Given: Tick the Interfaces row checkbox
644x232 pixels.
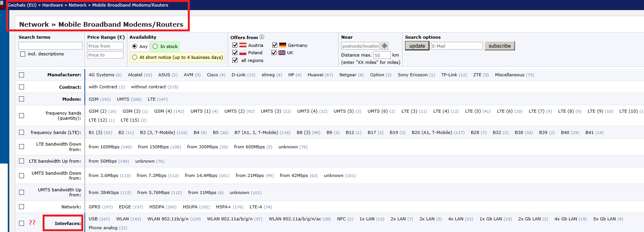Looking at the screenshot, I should click(x=21, y=223).
